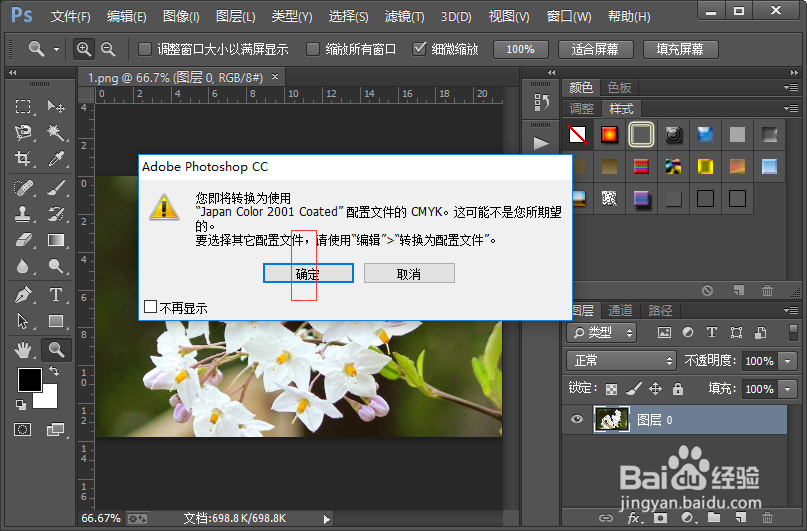Select the Zoom tool in toolbox
The image size is (807, 531).
[x=56, y=350]
